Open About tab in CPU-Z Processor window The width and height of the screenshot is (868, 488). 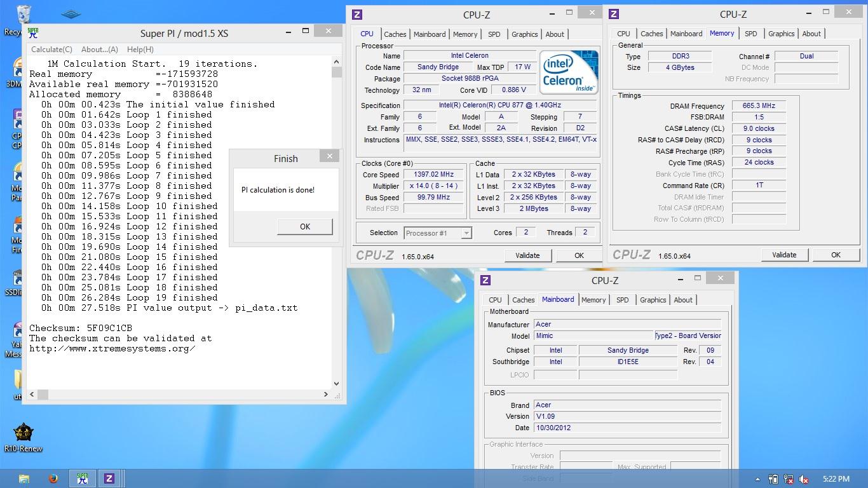tap(555, 34)
